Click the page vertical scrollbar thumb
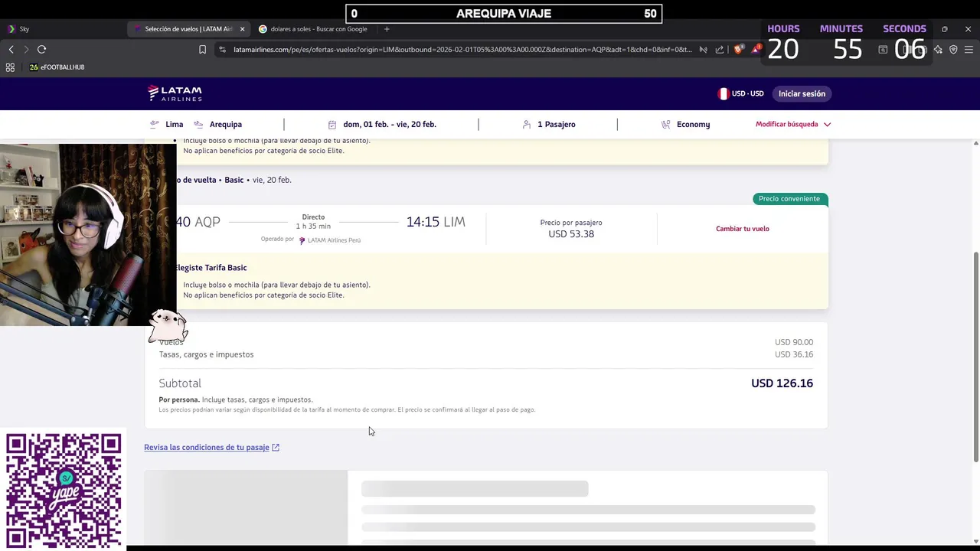The image size is (980, 551). tap(976, 356)
